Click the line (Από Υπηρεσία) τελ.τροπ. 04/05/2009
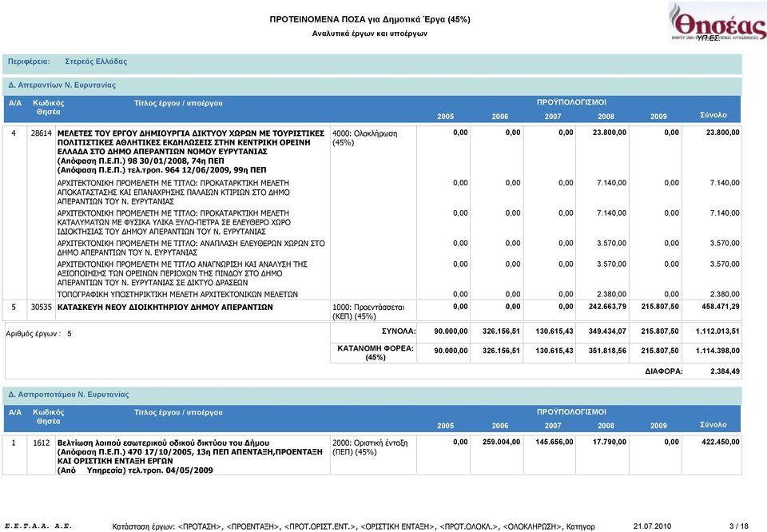 click(x=135, y=470)
